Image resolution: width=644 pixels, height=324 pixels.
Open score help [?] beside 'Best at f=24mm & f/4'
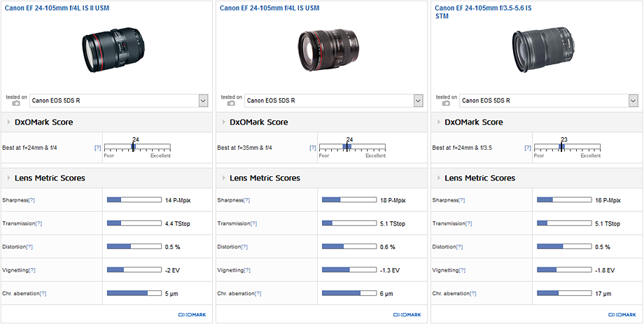(97, 148)
